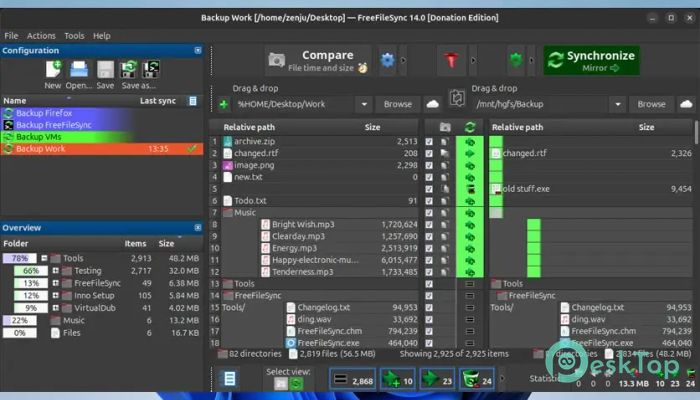Click delete action icon for old stuff.exe
Image resolution: width=700 pixels, height=400 pixels.
[x=470, y=189]
